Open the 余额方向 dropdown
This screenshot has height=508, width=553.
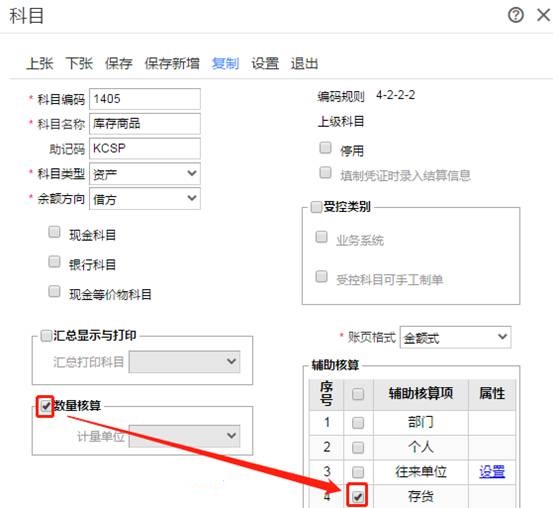point(145,199)
